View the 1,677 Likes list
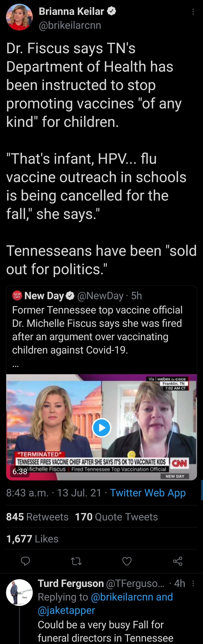Viewport: 203px width, 644px height. pyautogui.click(x=32, y=539)
